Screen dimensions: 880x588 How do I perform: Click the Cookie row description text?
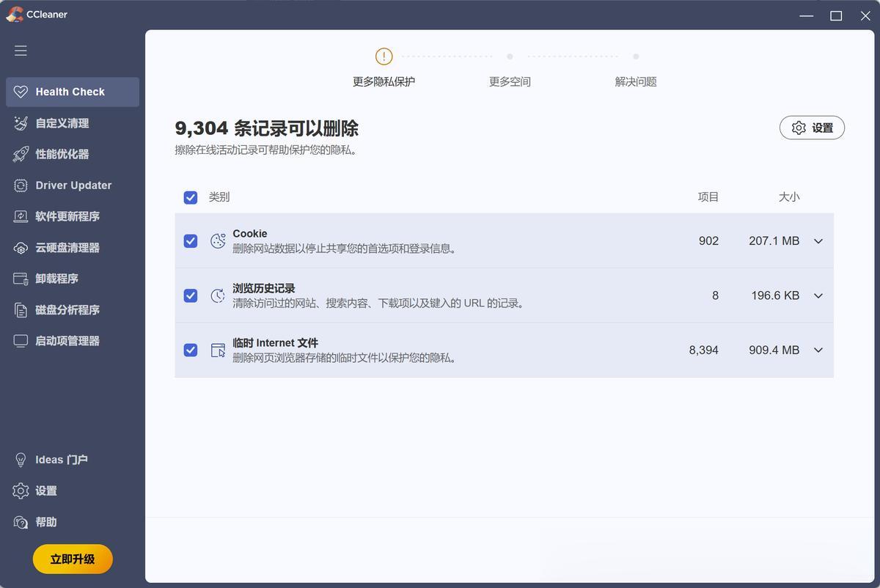click(346, 249)
